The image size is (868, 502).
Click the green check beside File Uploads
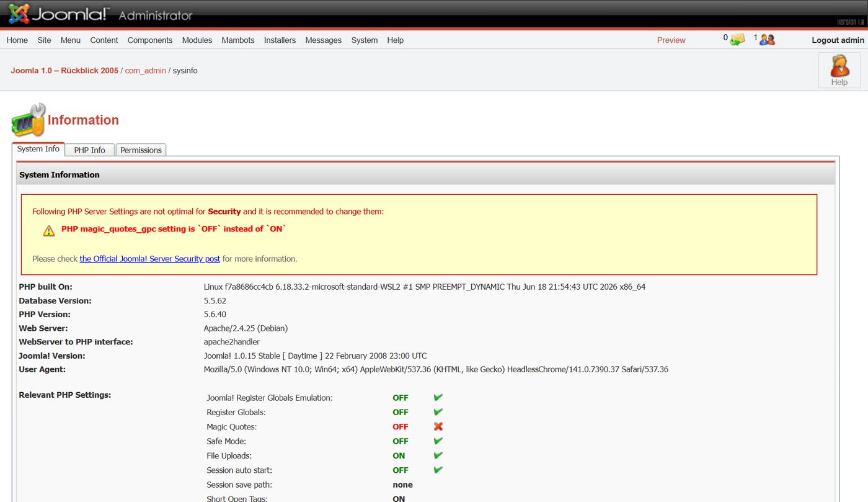(438, 455)
